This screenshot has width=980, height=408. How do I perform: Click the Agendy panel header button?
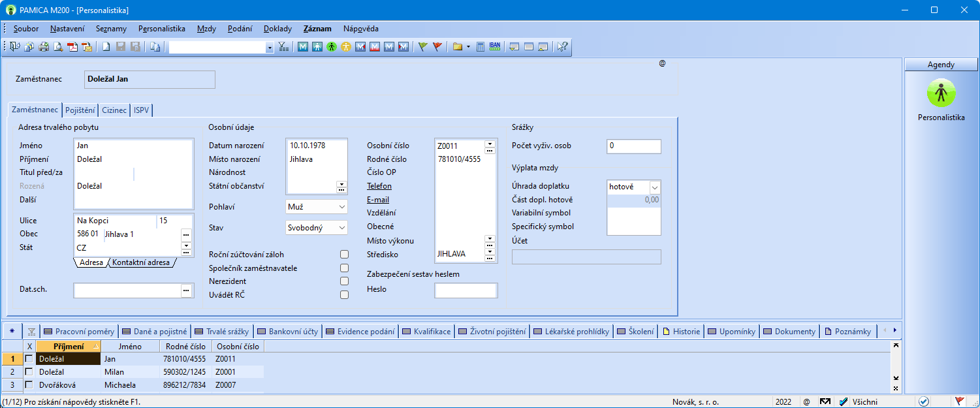tap(941, 65)
